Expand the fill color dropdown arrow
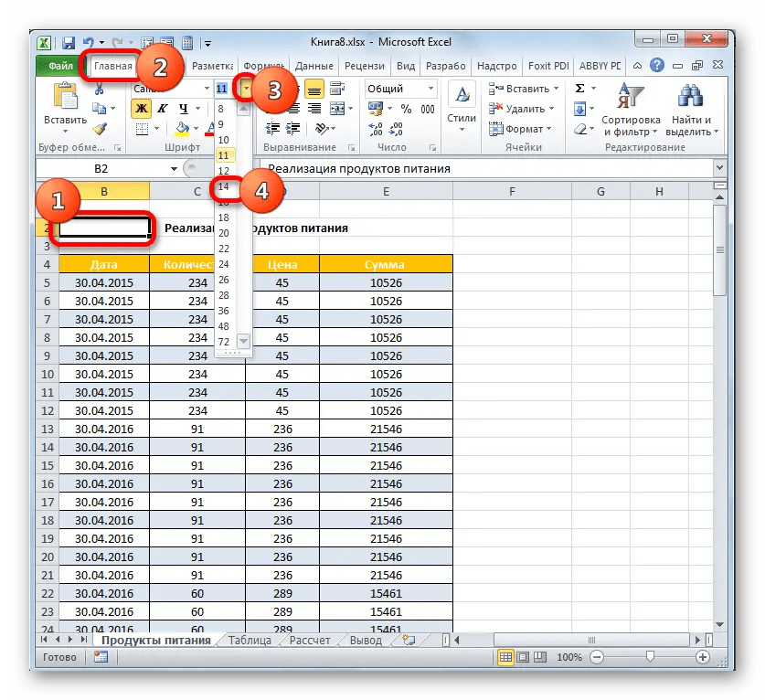 point(194,126)
